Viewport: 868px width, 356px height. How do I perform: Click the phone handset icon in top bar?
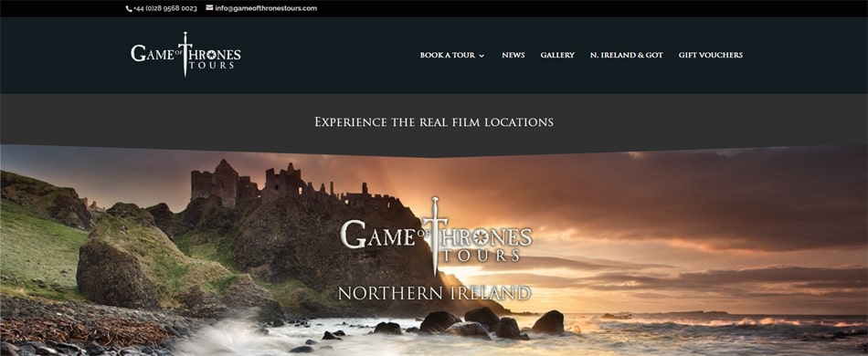129,9
